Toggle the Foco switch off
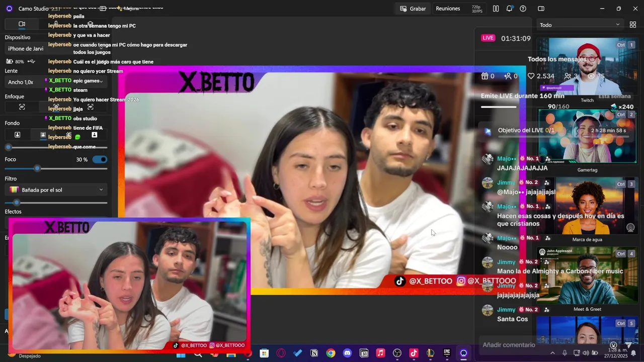Image resolution: width=644 pixels, height=362 pixels. point(100,159)
